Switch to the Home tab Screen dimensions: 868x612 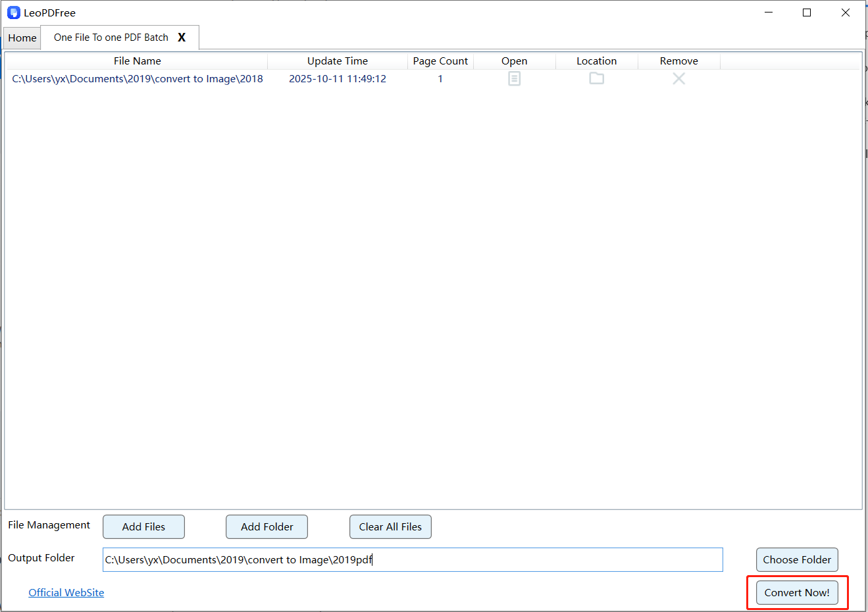pos(22,38)
